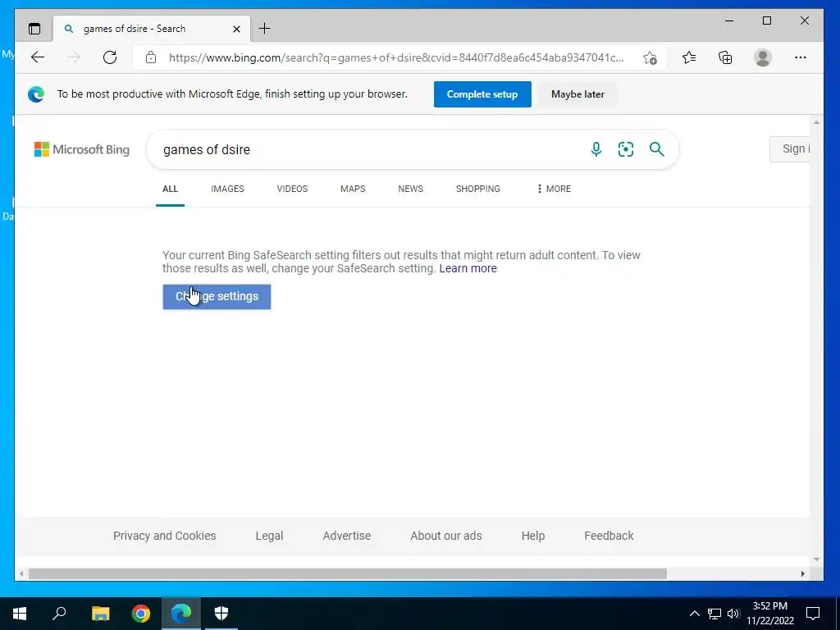Click the Change settings button
840x630 pixels.
tap(217, 297)
